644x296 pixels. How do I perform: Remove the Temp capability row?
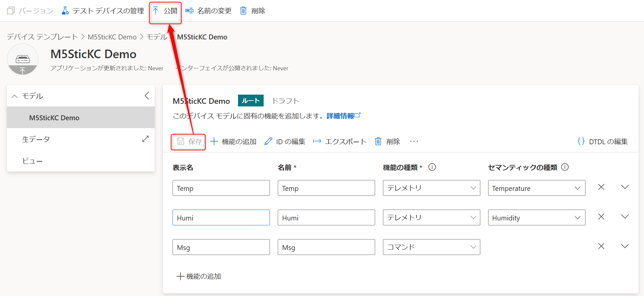601,187
